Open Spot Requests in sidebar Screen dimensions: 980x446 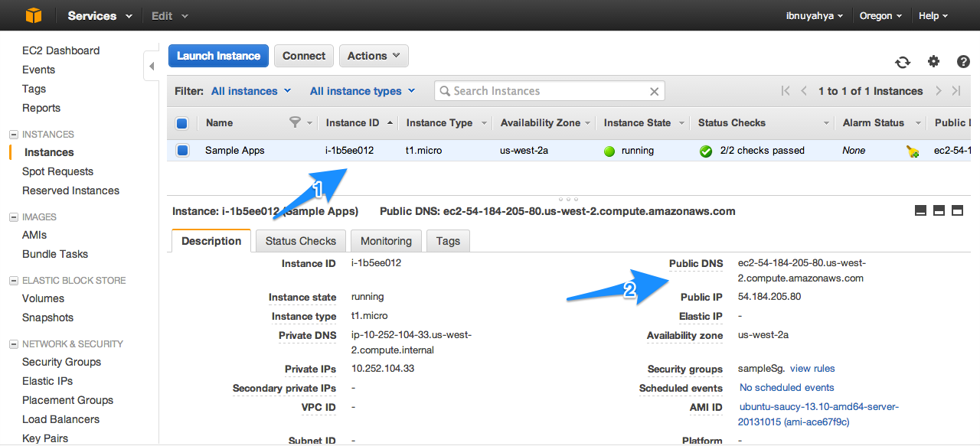pos(57,171)
